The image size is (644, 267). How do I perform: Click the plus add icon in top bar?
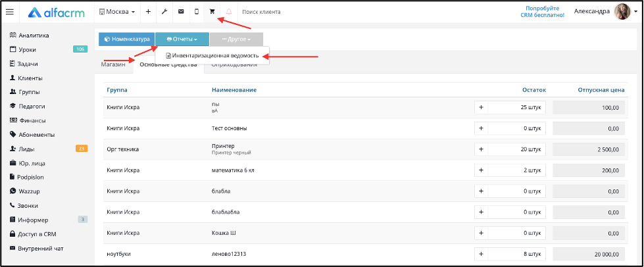pos(148,12)
